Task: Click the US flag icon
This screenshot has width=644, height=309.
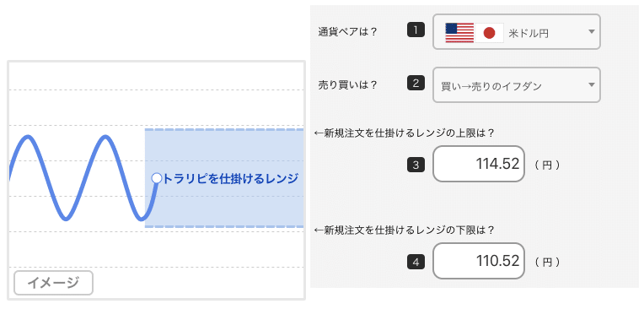Action: point(459,33)
